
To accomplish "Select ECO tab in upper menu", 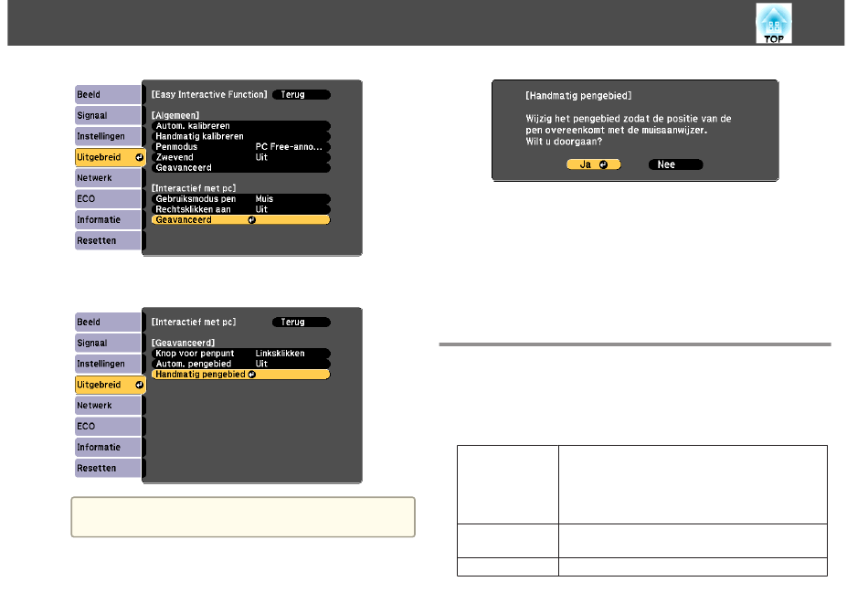I will click(x=108, y=199).
